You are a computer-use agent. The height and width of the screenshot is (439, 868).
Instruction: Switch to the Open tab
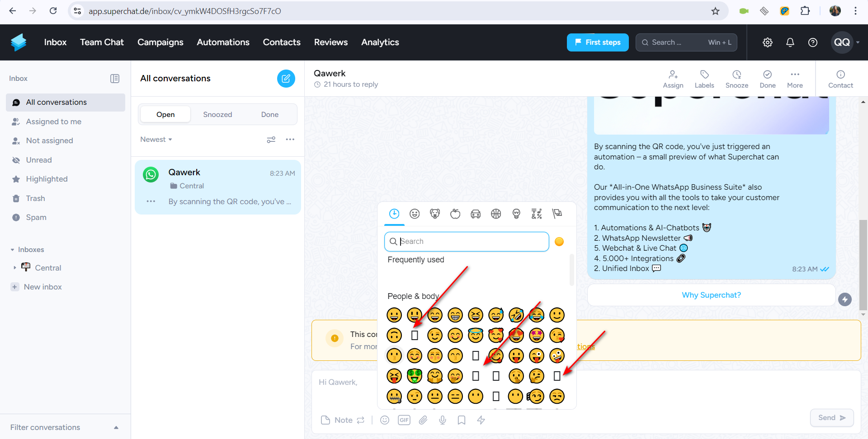[165, 114]
